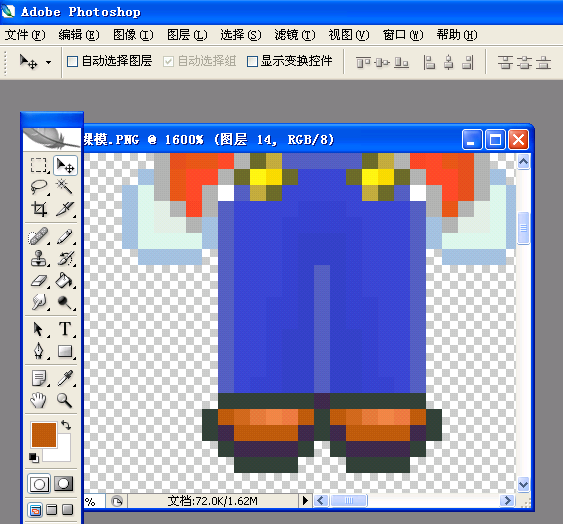Select the Crop tool
This screenshot has width=563, height=524.
click(x=38, y=209)
